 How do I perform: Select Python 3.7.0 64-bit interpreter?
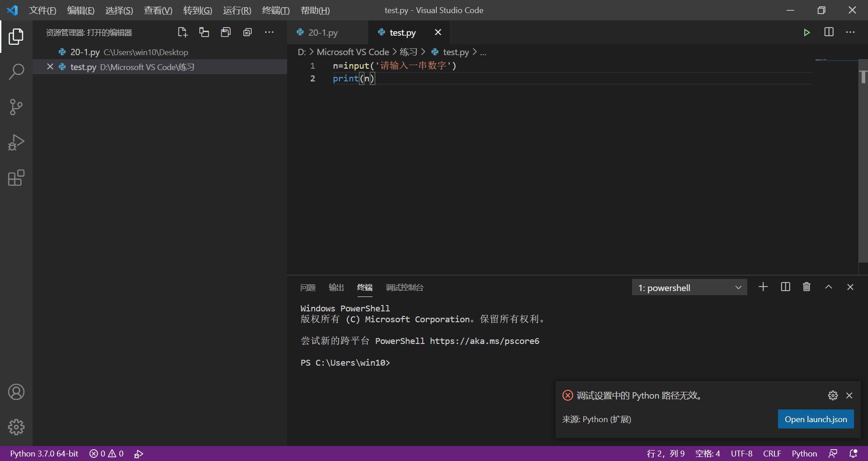(x=44, y=453)
